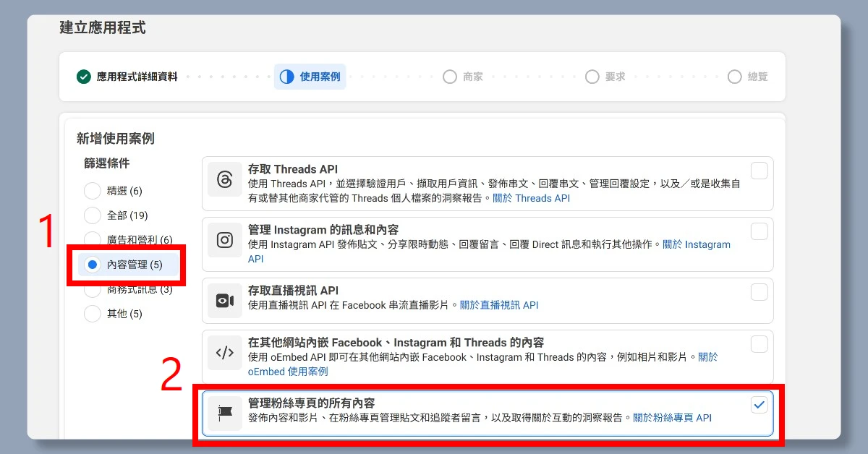The width and height of the screenshot is (868, 454).
Task: Click the 篩選條件 label
Action: coord(107,163)
